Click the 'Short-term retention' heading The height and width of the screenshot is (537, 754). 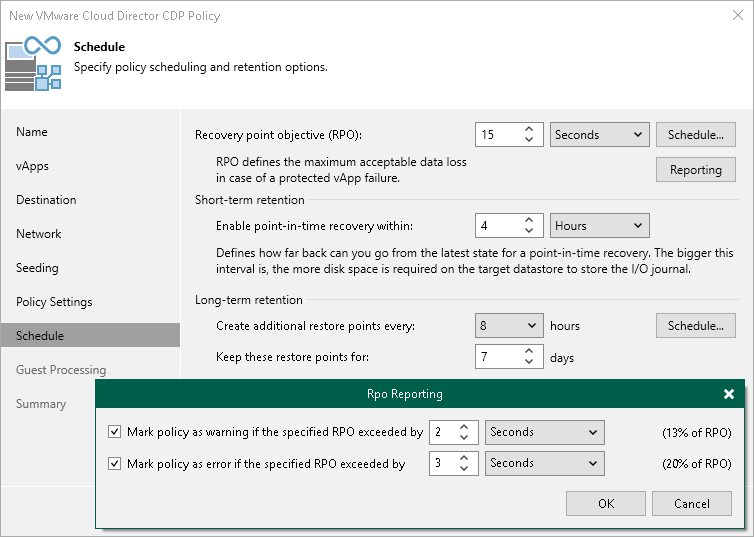(x=250, y=200)
